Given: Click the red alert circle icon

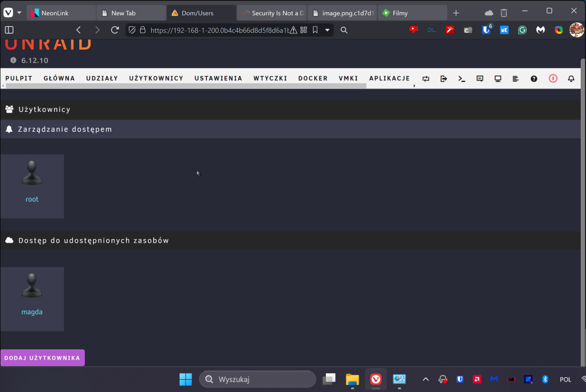Looking at the screenshot, I should coord(553,79).
